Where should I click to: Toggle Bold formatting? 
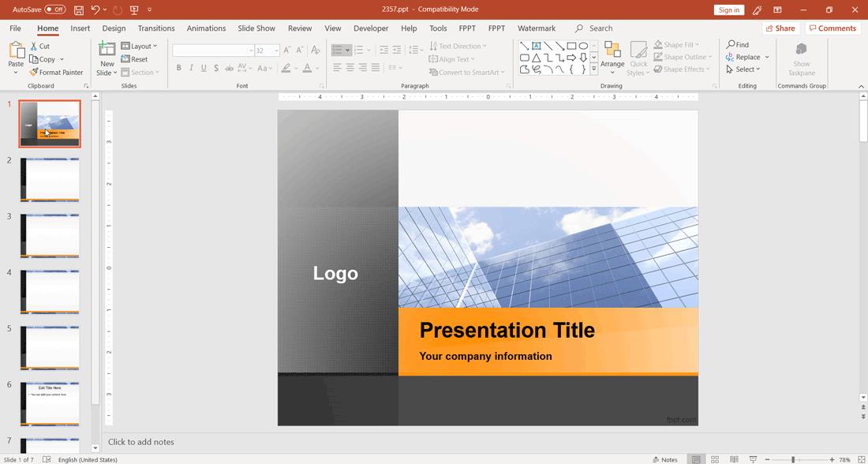[179, 69]
